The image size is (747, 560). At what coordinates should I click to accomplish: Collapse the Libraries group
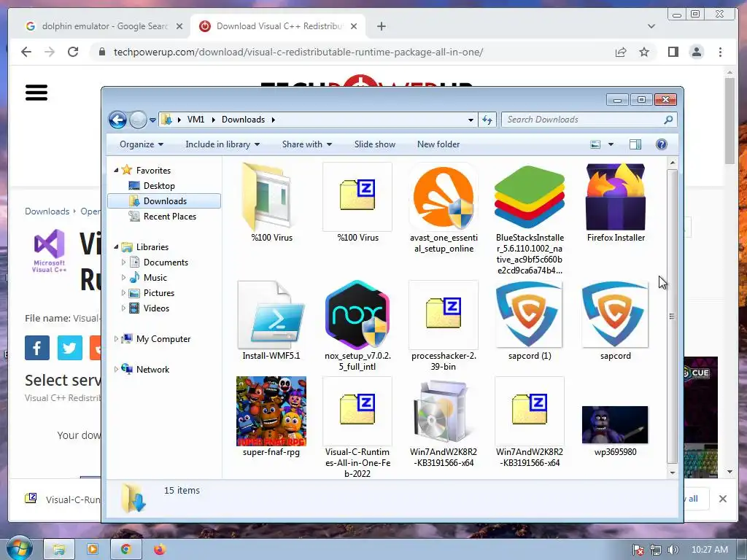116,246
